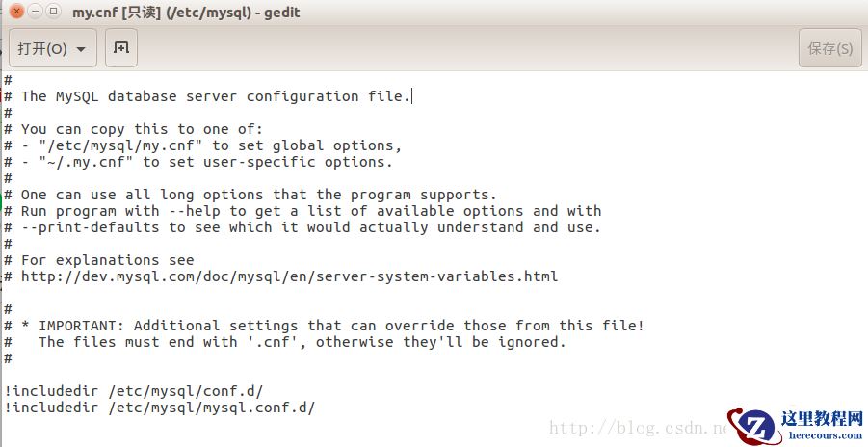Viewport: 868px width, 447px height.
Task: Maximize the gedit window
Action: point(53,13)
